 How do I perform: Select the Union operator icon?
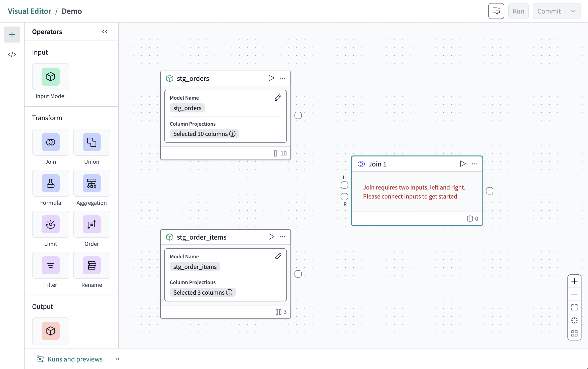coord(91,142)
